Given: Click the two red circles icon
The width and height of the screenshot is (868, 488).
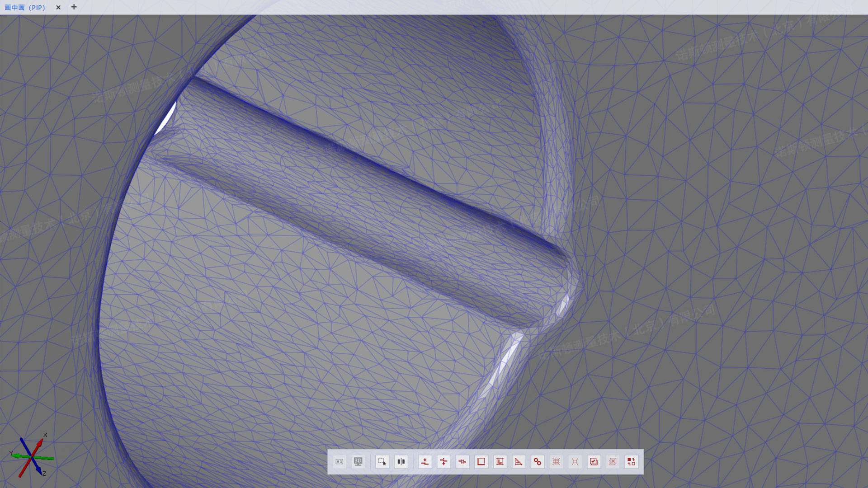Looking at the screenshot, I should click(538, 461).
